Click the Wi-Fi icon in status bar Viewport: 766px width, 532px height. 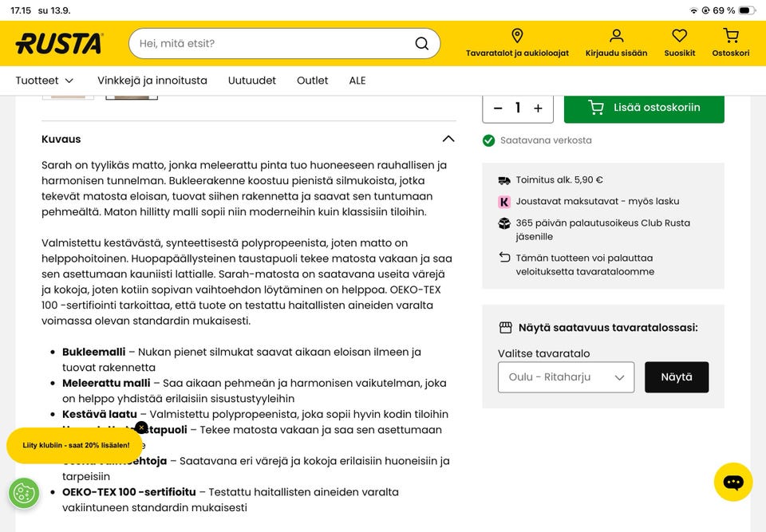(693, 10)
